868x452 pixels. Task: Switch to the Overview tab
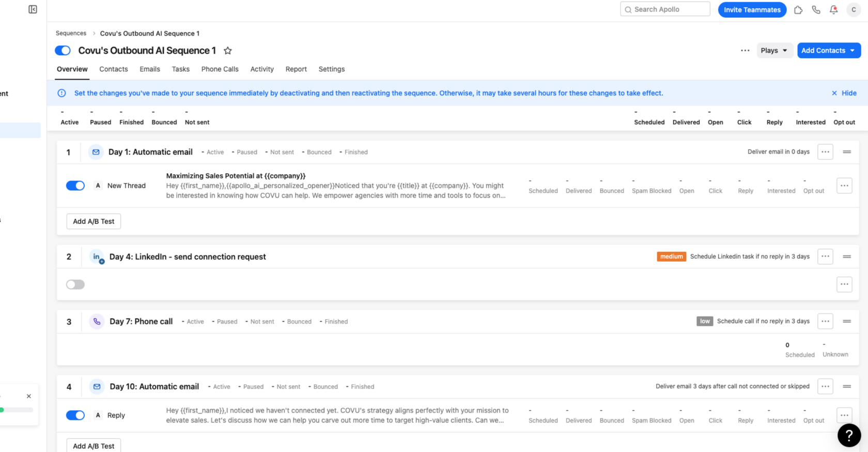(72, 69)
